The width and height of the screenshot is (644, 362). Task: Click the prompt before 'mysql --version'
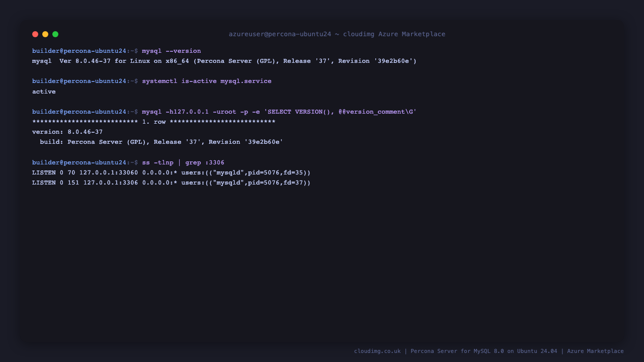[x=85, y=51]
